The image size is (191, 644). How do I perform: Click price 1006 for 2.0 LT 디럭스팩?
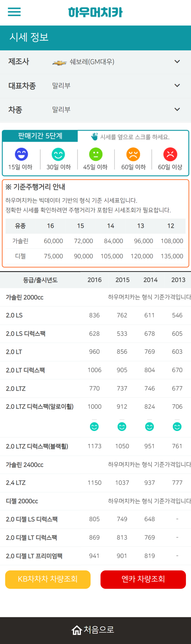coord(94,370)
